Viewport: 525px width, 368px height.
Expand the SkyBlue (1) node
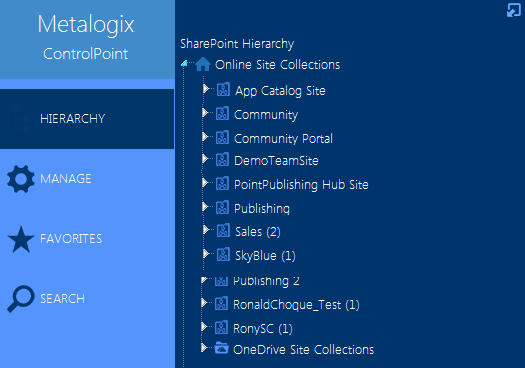point(206,254)
